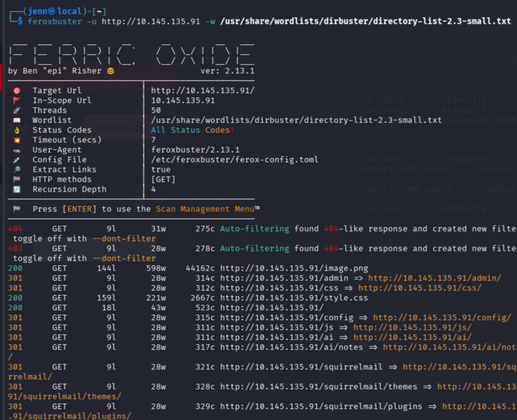Click the 'ver: 2.13.1' version text
The width and height of the screenshot is (517, 420).
tap(227, 71)
